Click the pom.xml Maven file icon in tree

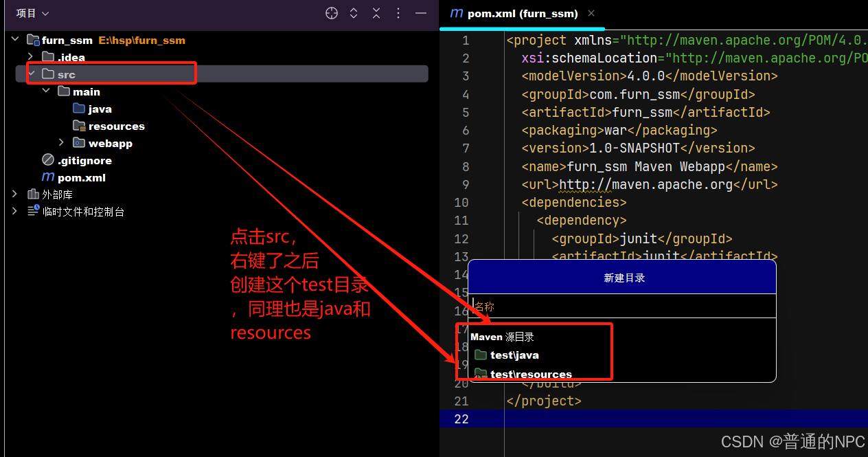tap(48, 177)
